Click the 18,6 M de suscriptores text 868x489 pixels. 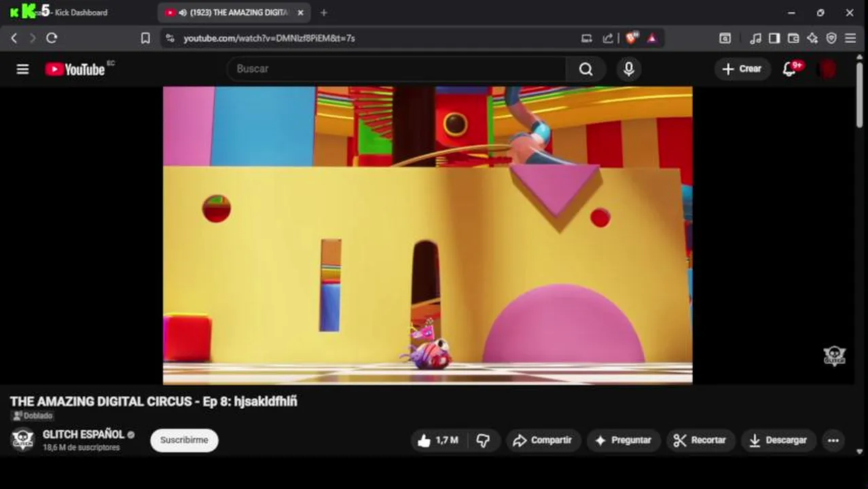click(x=82, y=448)
